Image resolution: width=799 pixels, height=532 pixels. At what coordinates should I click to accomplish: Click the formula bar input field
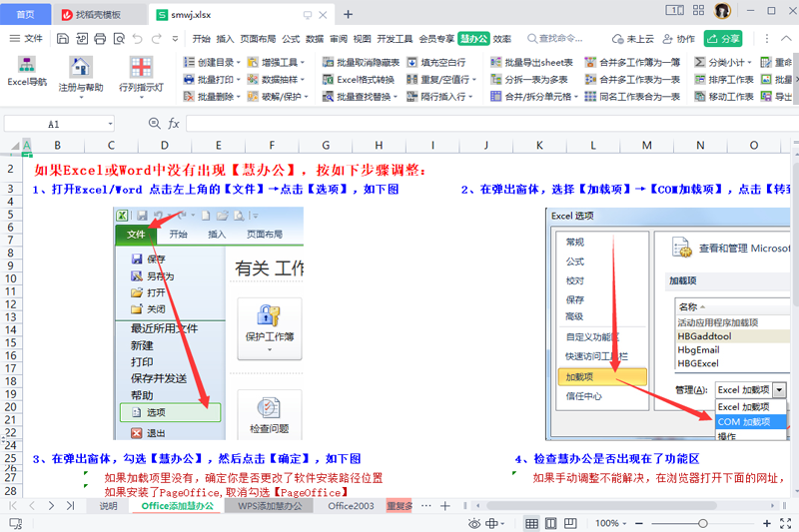click(x=492, y=123)
